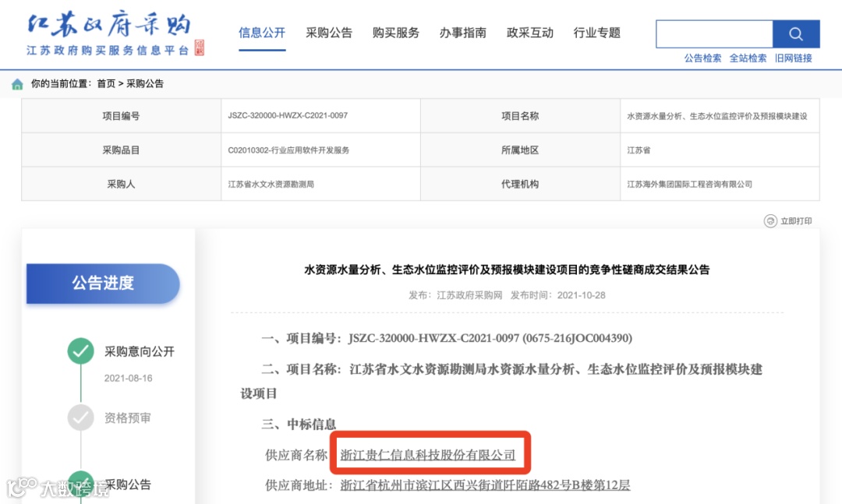The image size is (842, 504).
Task: Click the 采购品目 table label
Action: click(x=121, y=150)
